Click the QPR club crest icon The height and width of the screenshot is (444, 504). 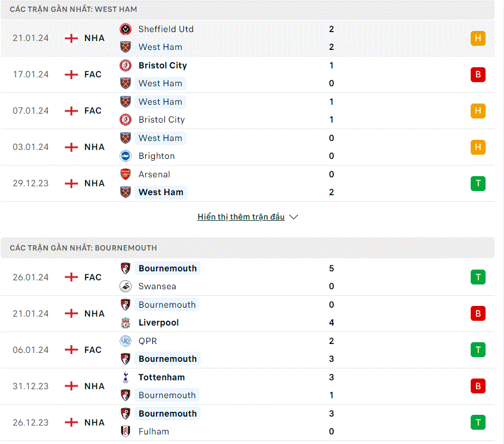tap(126, 341)
